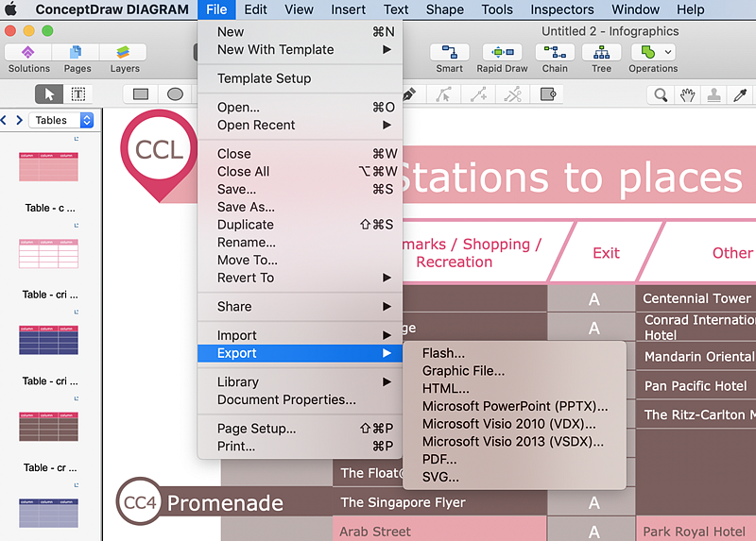Viewport: 756px width, 541px height.
Task: Choose Template Setup
Action: pyautogui.click(x=300, y=78)
